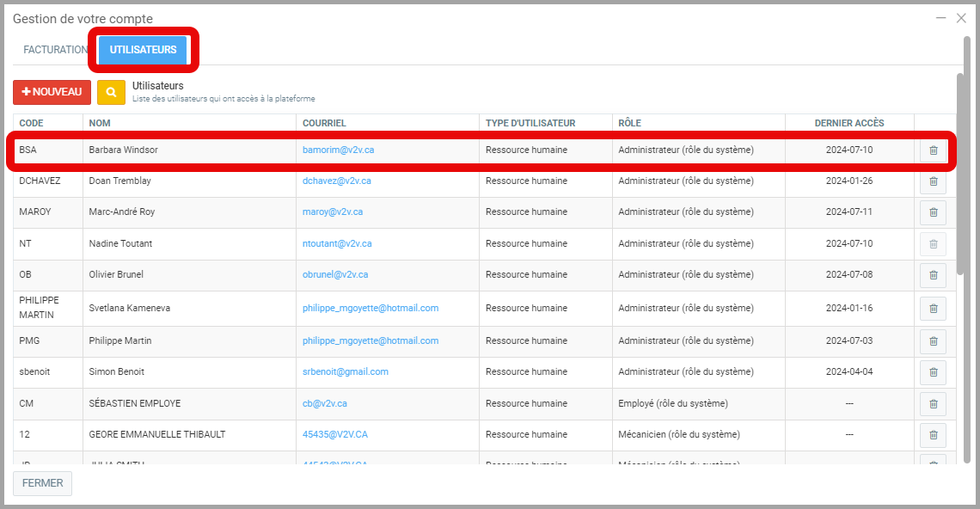Viewport: 980px width, 509px height.
Task: Click trash icon for GEORE EMMANUELLE THIBAULT
Action: click(933, 435)
